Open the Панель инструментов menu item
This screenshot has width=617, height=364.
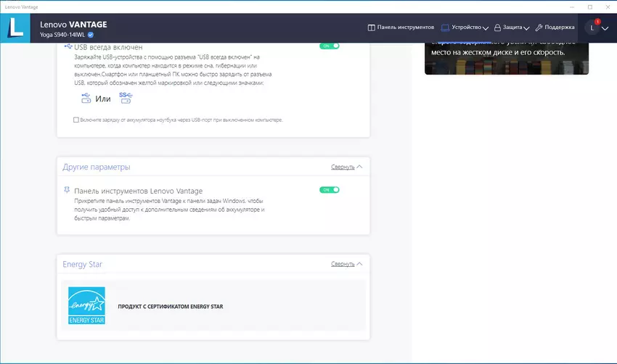coord(401,28)
